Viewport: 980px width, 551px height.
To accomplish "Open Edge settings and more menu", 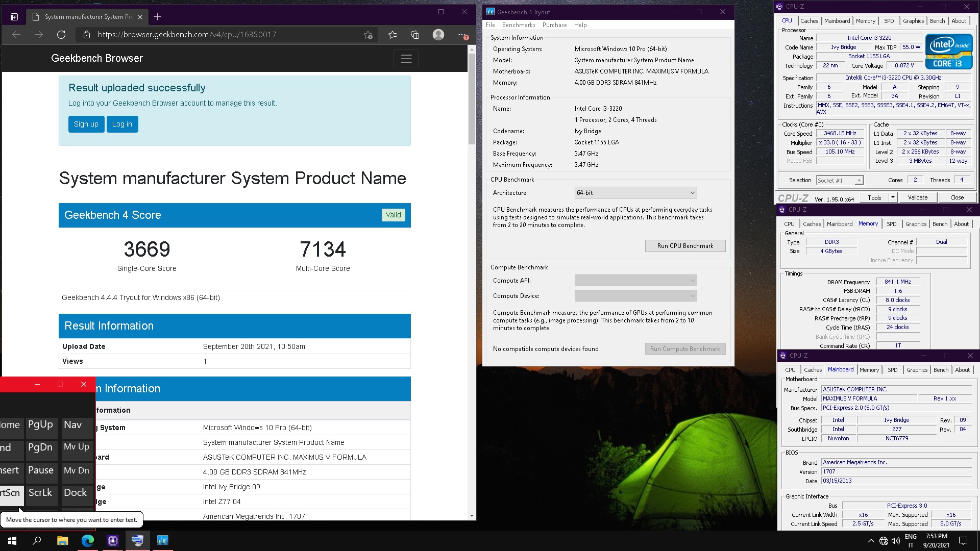I will [462, 35].
